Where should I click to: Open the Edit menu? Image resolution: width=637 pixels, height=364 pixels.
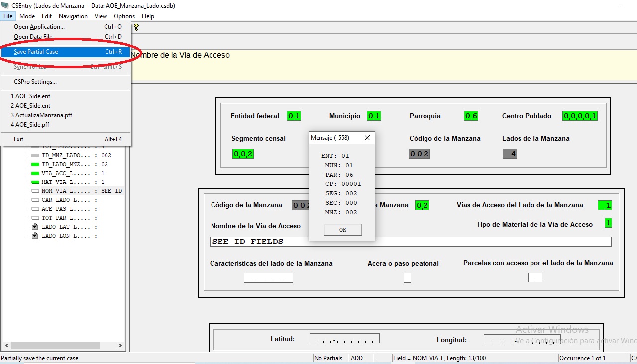[x=47, y=16]
